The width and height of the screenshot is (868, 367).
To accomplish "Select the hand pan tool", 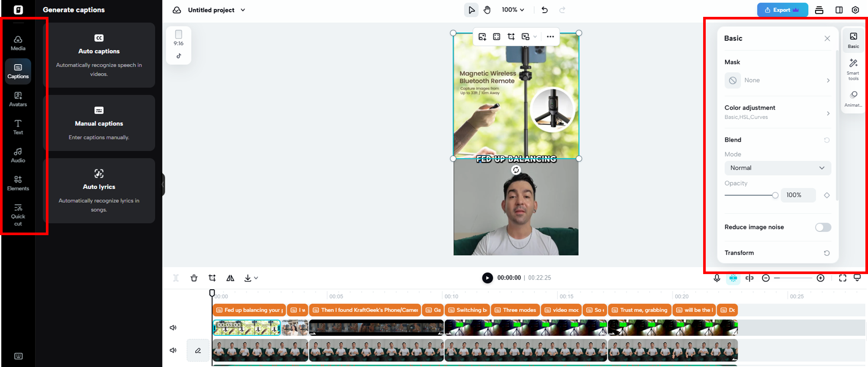I will tap(487, 10).
